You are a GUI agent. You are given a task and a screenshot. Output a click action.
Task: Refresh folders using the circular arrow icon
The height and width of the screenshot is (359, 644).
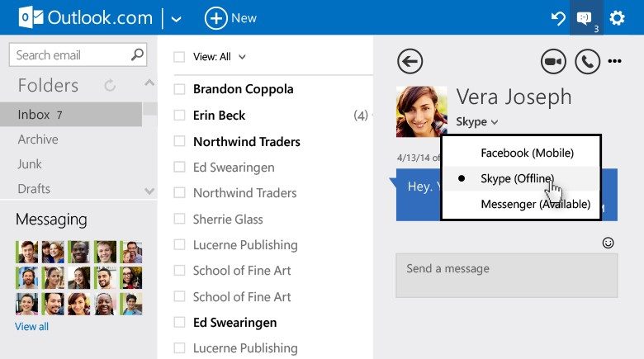(110, 85)
